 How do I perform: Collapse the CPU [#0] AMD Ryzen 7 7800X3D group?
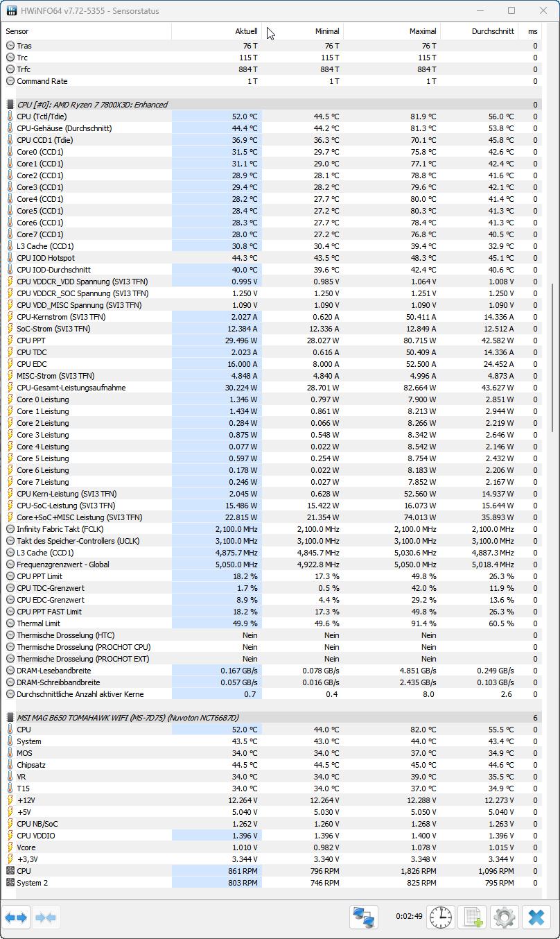[272, 105]
